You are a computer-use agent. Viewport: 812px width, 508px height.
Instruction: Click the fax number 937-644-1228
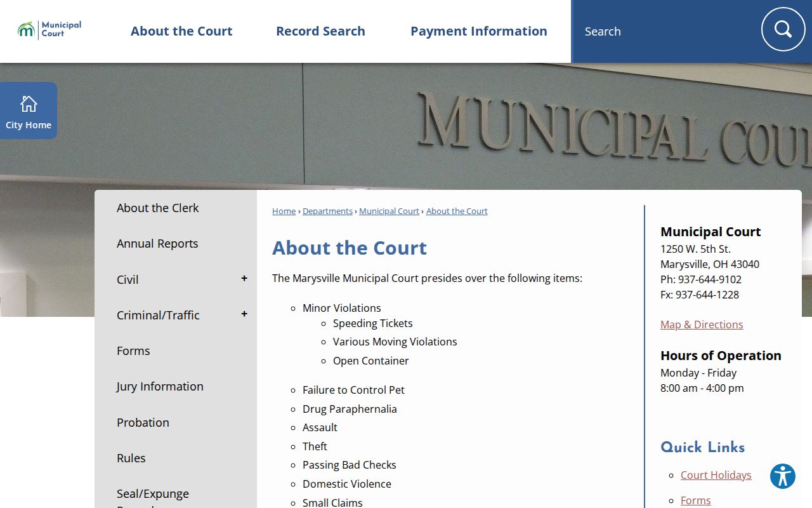pos(707,295)
